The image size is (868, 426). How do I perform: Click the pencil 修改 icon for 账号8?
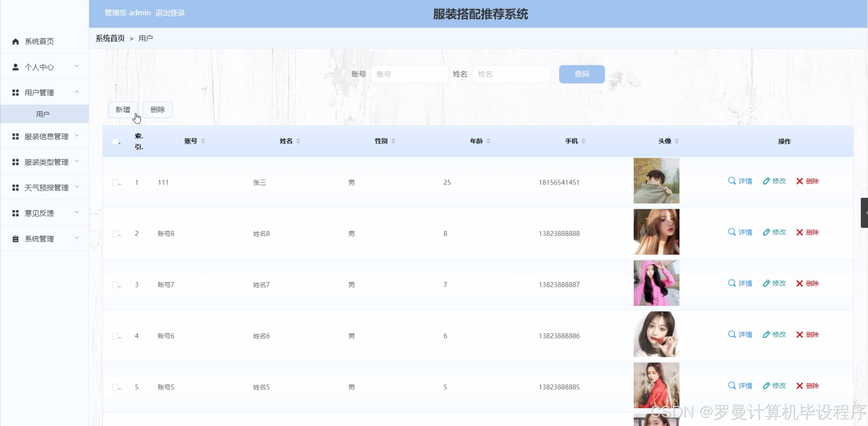pos(766,232)
